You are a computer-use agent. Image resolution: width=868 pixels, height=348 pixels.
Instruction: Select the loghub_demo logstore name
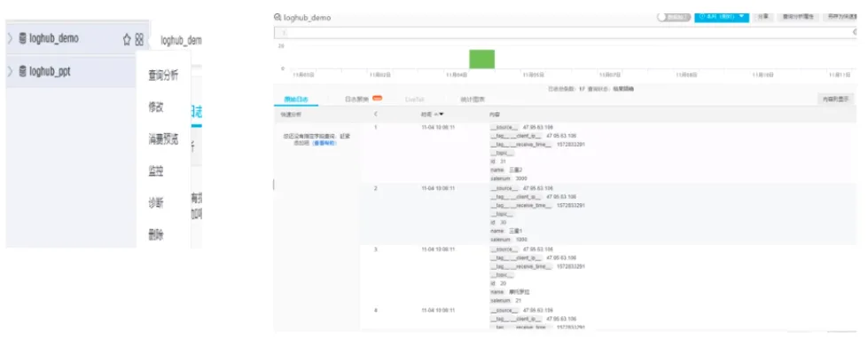pos(54,39)
